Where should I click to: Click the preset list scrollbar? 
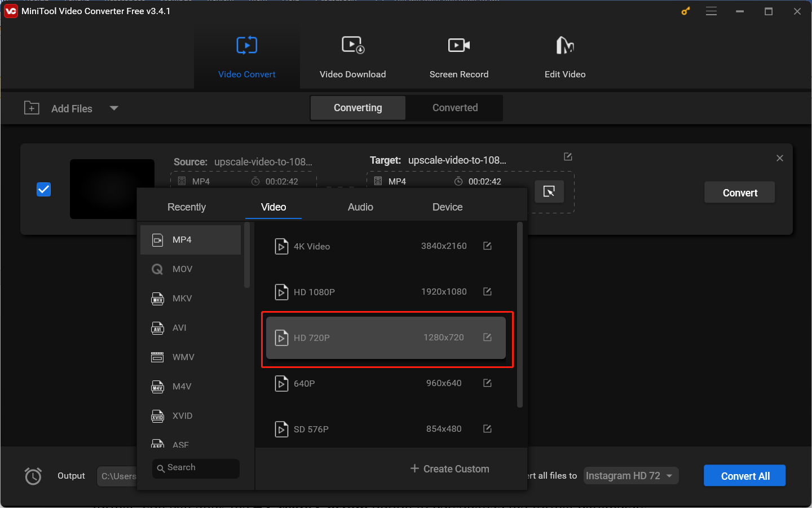(x=520, y=314)
